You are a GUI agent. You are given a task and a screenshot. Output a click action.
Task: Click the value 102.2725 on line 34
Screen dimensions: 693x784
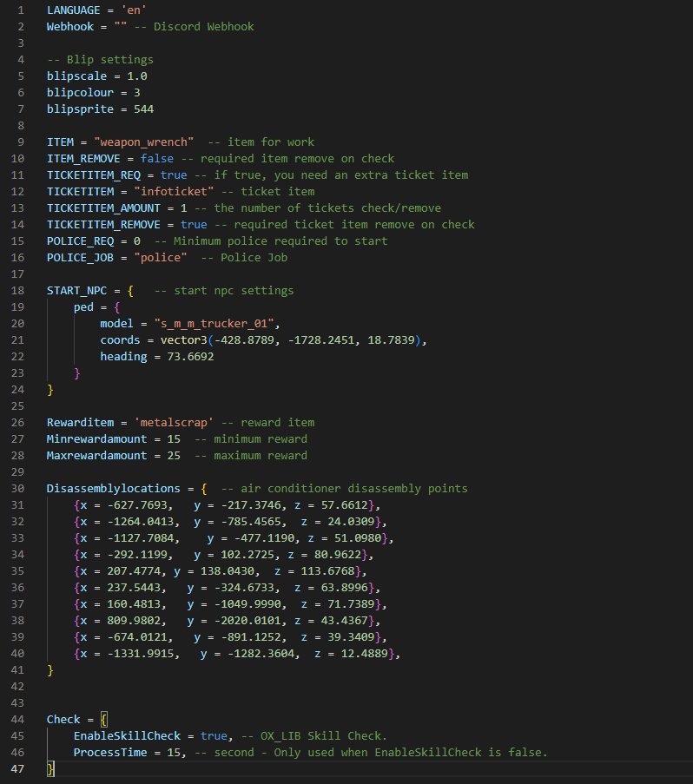(x=247, y=555)
